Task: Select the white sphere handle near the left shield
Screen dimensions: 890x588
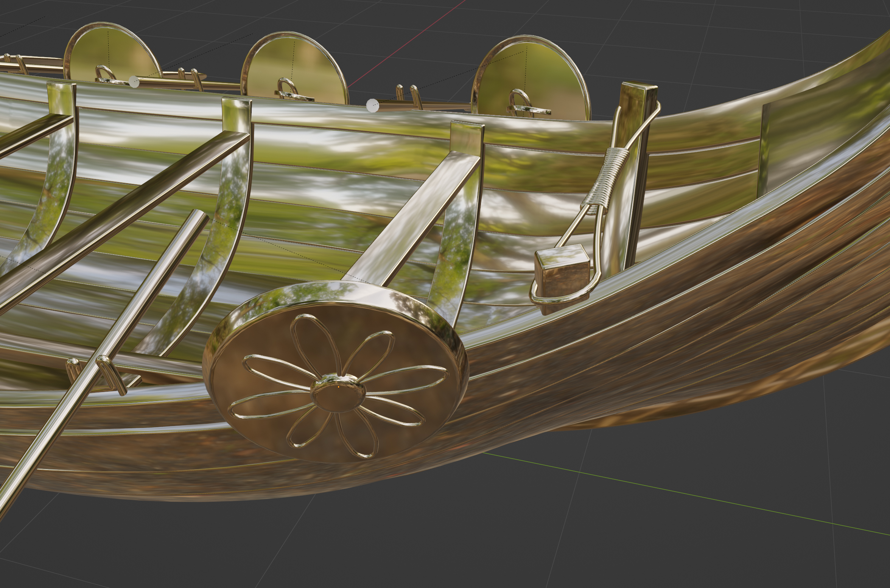Action: 134,81
